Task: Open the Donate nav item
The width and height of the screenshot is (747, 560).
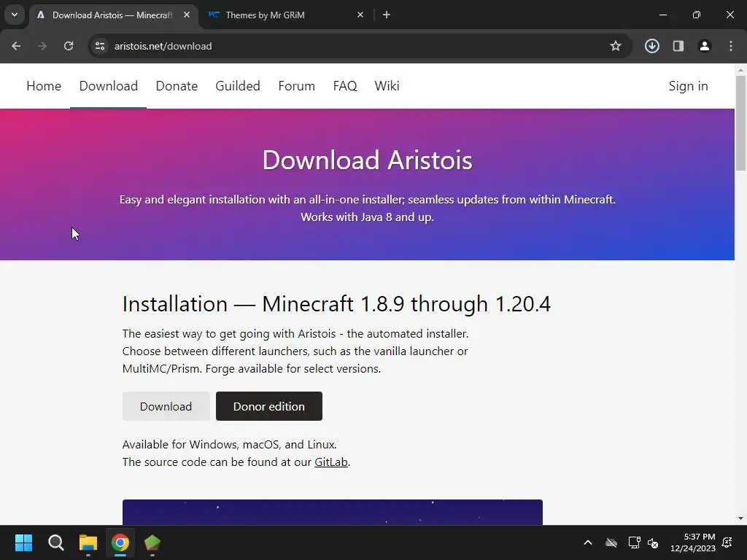Action: [x=177, y=86]
